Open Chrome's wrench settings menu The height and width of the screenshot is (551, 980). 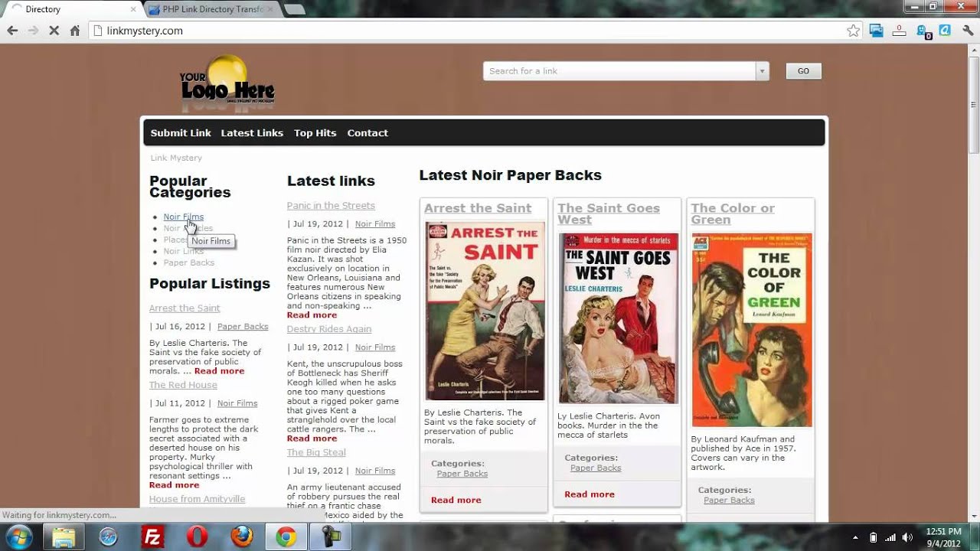[x=968, y=31]
